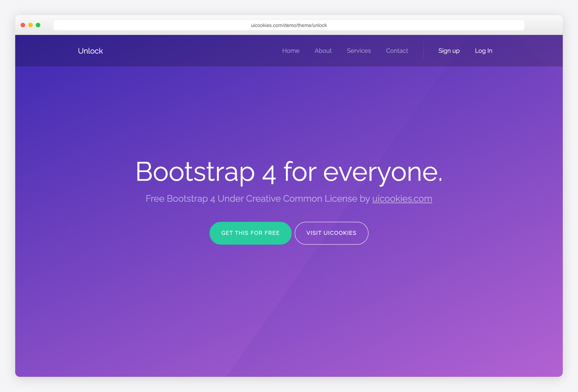Viewport: 578px width, 392px height.
Task: Open the Services menu item
Action: (359, 51)
